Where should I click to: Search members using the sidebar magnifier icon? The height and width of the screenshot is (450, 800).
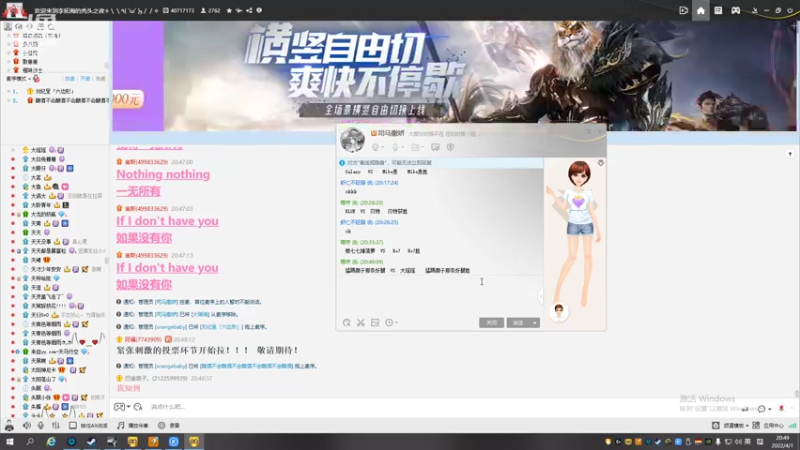tap(51, 27)
